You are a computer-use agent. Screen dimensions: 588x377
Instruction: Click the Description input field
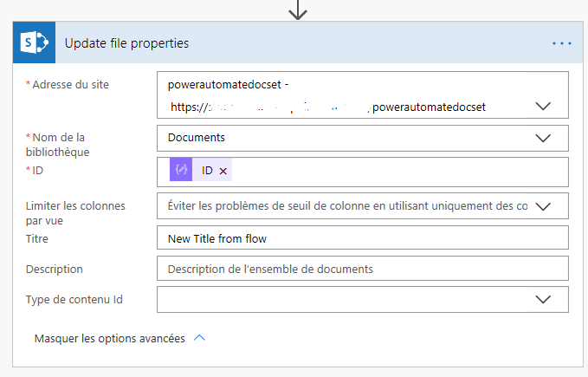click(363, 268)
